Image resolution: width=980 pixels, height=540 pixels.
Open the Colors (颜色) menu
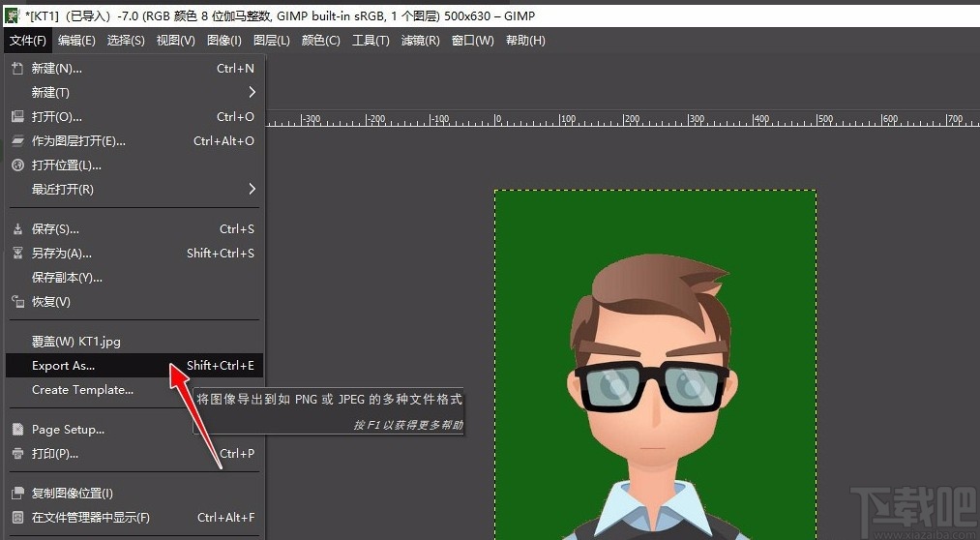[320, 41]
